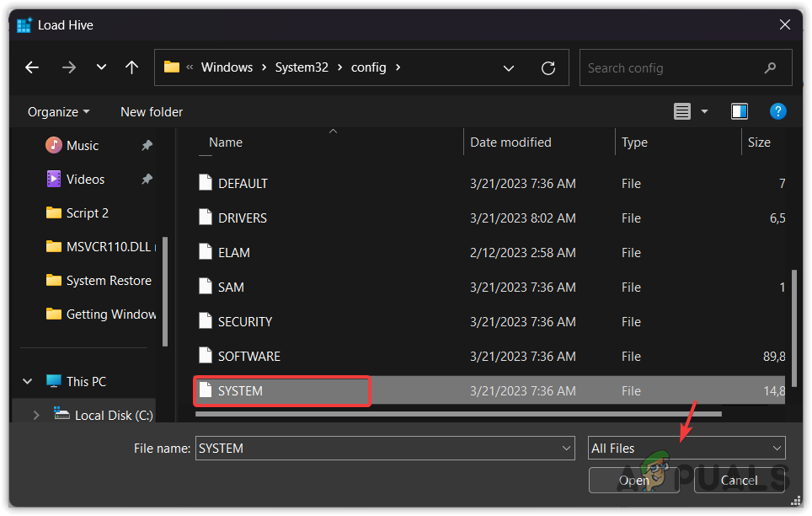
Task: Expand the Local Disk (C:) tree node
Action: [35, 415]
